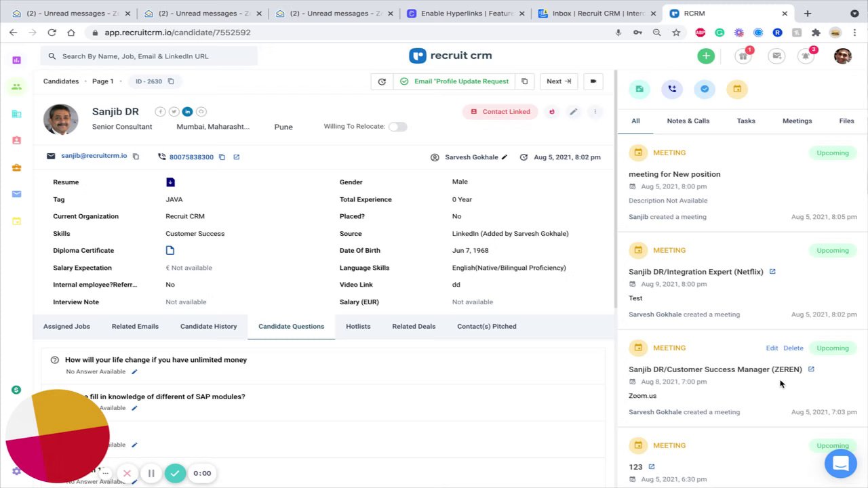Edit answer for SAP modules question
Viewport: 868px width, 488px height.
pyautogui.click(x=134, y=408)
